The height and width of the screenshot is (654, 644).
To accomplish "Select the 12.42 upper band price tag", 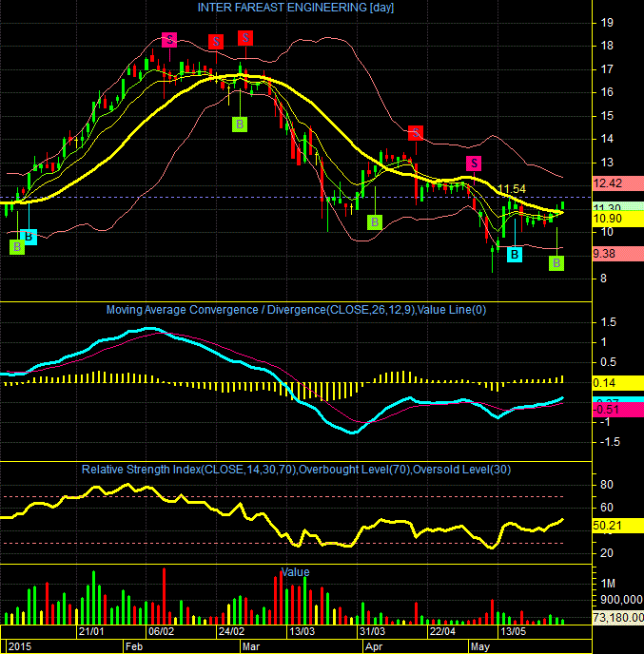I will (x=618, y=183).
